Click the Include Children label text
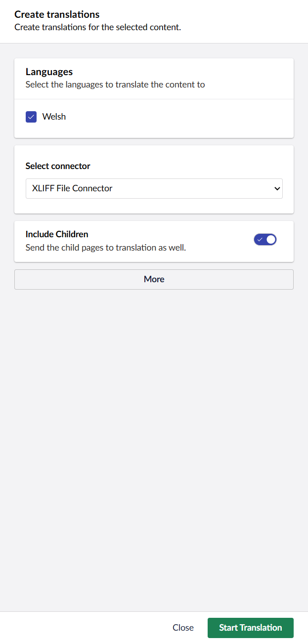The width and height of the screenshot is (308, 644). tap(57, 234)
